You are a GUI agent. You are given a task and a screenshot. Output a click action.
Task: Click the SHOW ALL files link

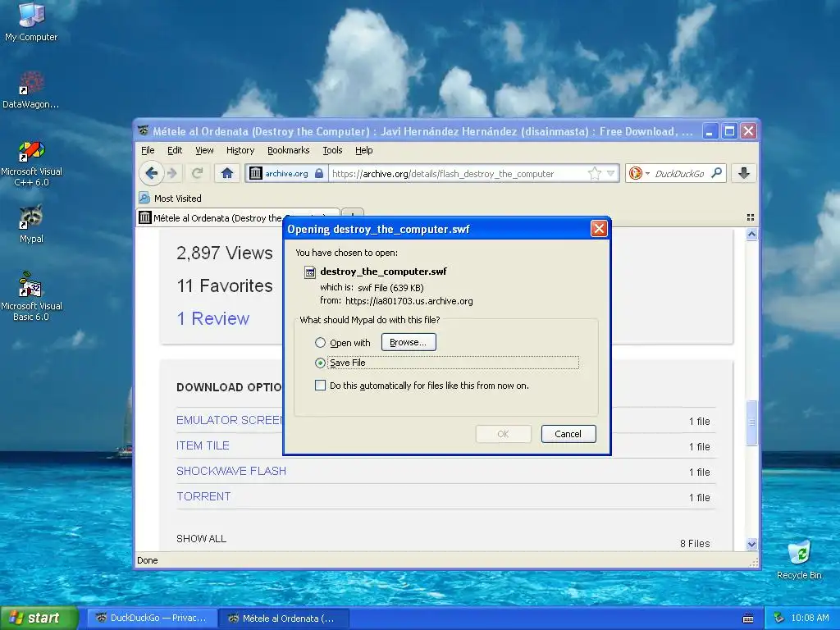click(x=202, y=538)
